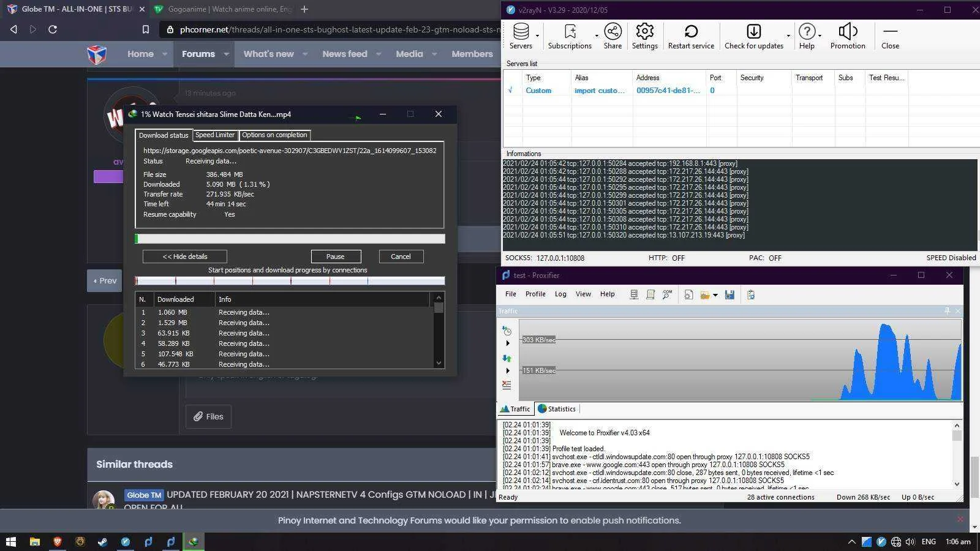
Task: Open Steam from the taskbar
Action: 102,542
